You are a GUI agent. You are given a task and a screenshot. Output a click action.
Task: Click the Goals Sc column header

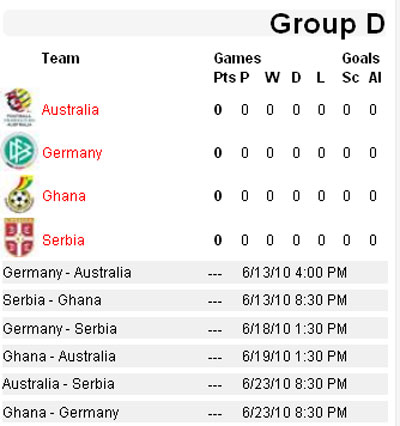pyautogui.click(x=350, y=78)
